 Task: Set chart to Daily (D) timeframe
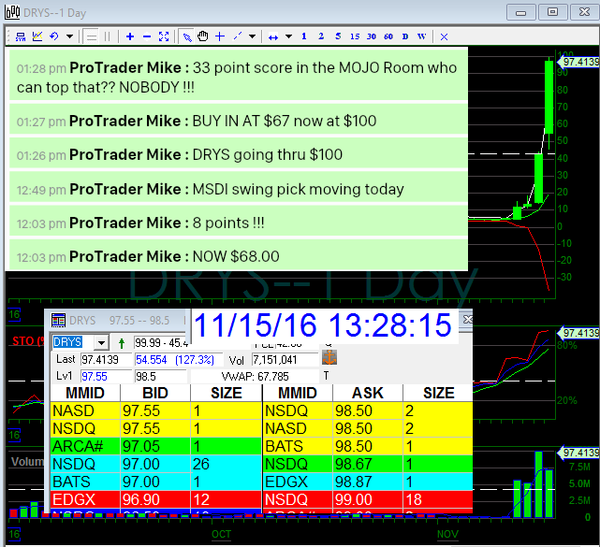tap(405, 36)
